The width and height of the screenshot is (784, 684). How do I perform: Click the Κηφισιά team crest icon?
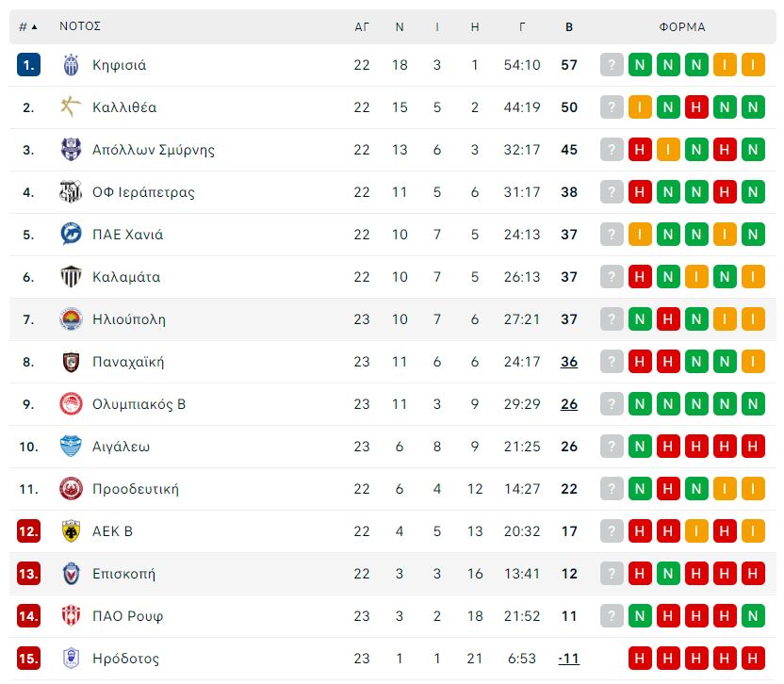[71, 65]
